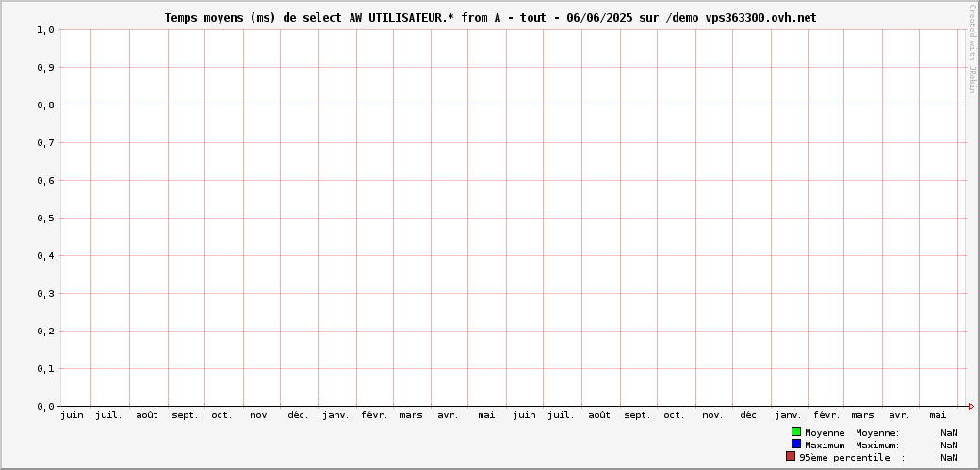
Task: Click the first 'juin' x-axis label
Action: pos(72,415)
